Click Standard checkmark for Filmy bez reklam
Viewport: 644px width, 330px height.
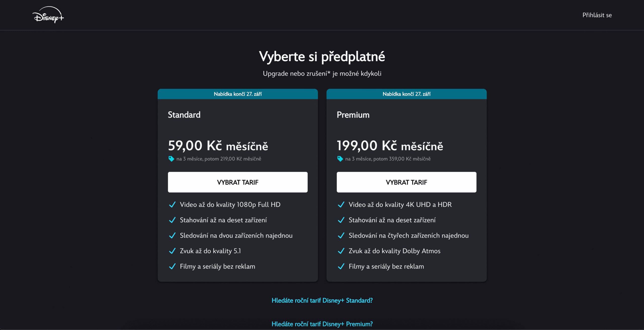click(x=172, y=267)
